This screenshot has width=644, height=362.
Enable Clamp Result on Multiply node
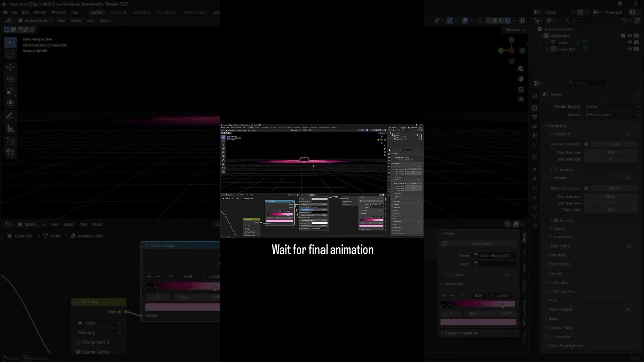(x=78, y=342)
